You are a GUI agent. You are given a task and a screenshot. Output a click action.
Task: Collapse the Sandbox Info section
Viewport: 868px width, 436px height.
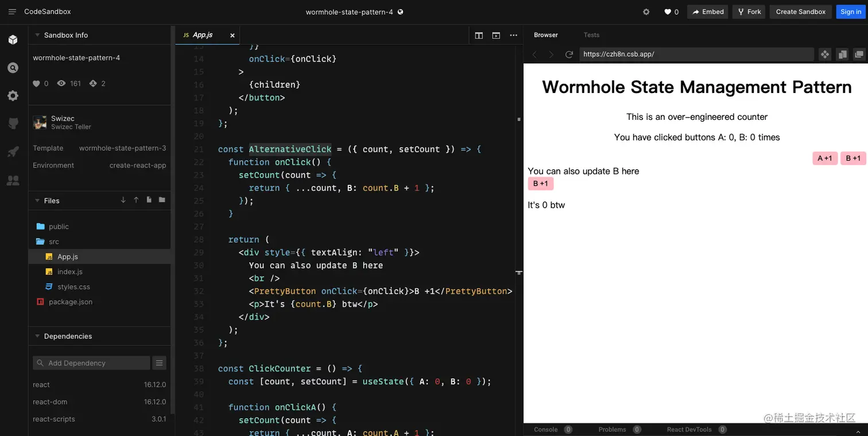pos(37,35)
